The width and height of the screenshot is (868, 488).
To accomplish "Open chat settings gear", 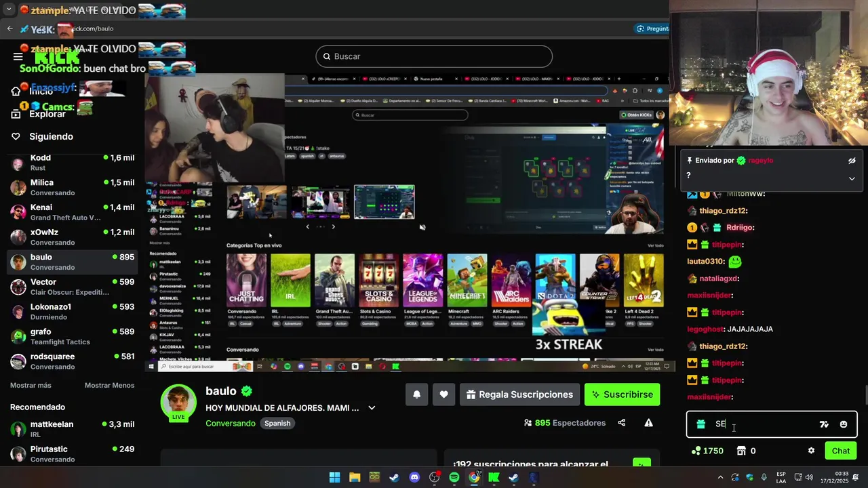I will pos(811,451).
